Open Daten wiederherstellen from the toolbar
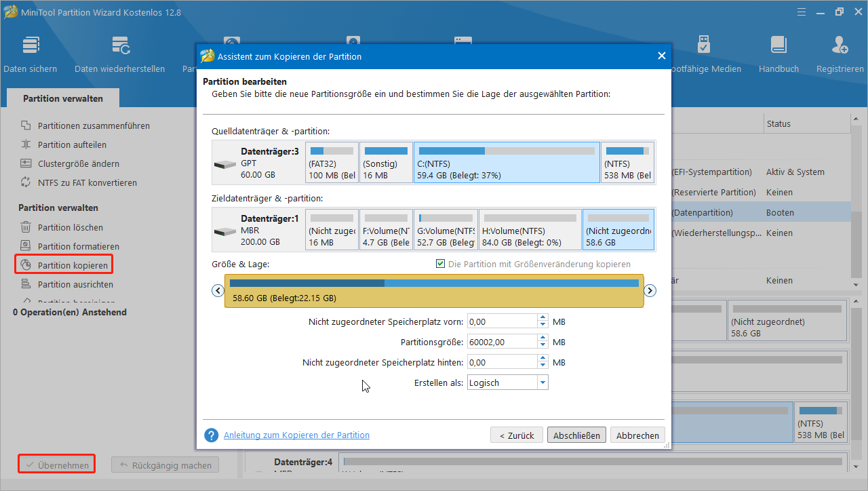The image size is (868, 491). click(x=120, y=46)
